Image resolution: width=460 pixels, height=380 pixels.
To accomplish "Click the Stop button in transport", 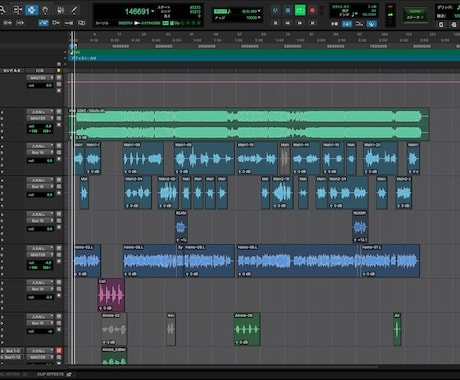I will tap(288, 10).
